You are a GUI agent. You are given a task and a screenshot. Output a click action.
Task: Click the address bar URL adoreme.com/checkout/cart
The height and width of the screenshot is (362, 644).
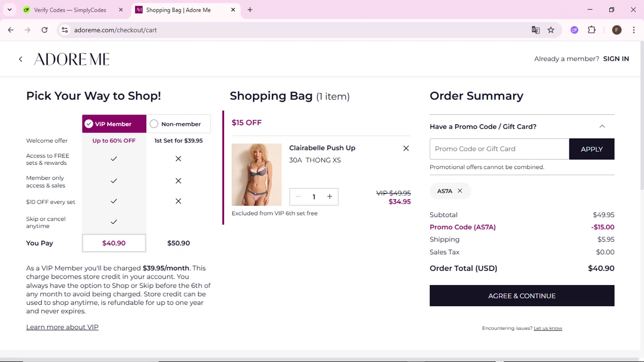(x=115, y=30)
